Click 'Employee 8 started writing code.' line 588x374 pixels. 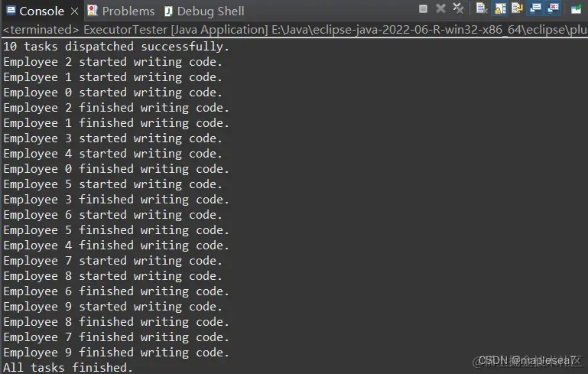coord(113,276)
